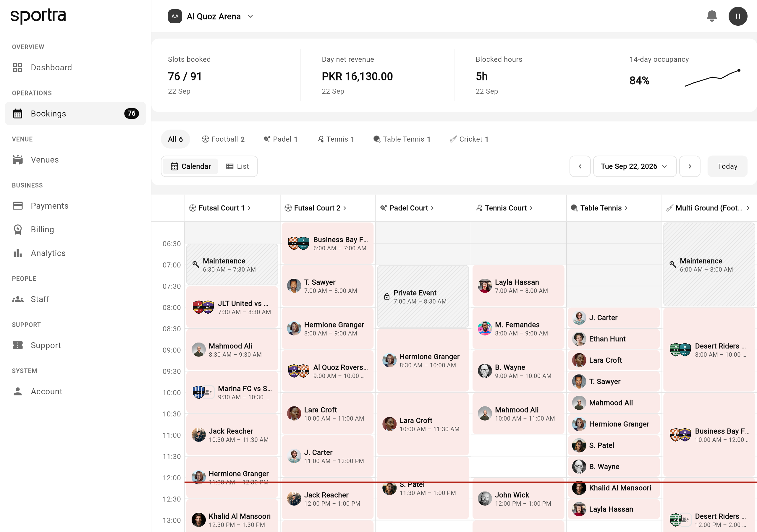Screen dimensions: 757x532
Task: Go to previous day arrow
Action: pyautogui.click(x=580, y=166)
